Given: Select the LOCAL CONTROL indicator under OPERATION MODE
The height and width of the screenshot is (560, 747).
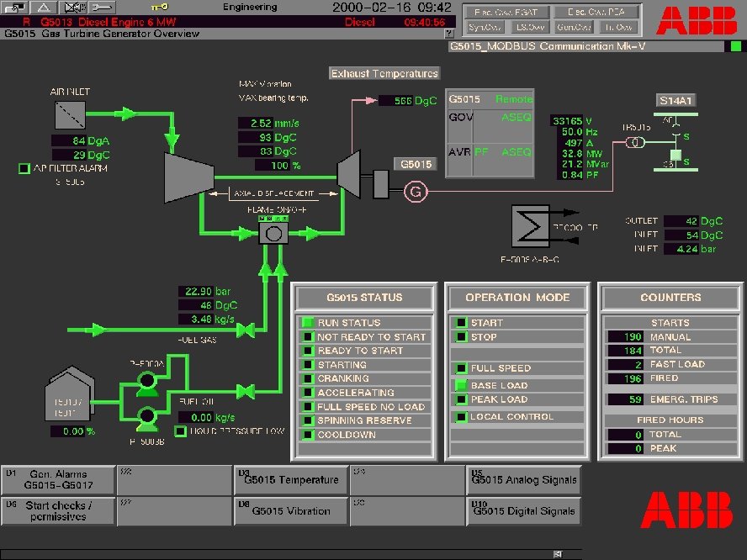Looking at the screenshot, I should click(x=461, y=416).
